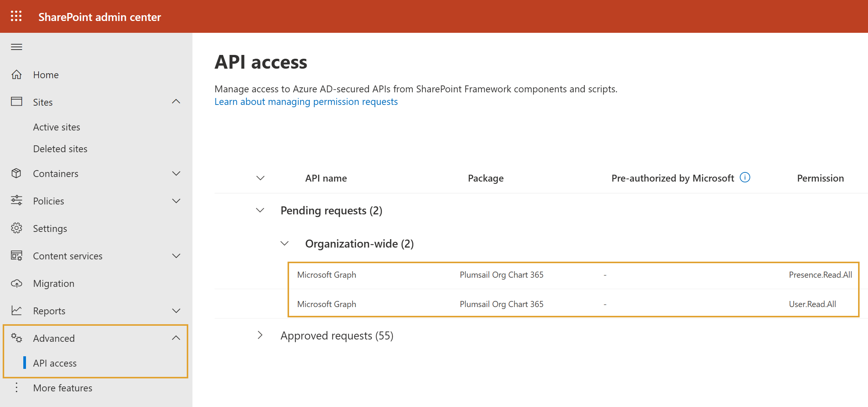Image resolution: width=868 pixels, height=407 pixels.
Task: Click the Approved requests (55) label
Action: [337, 336]
